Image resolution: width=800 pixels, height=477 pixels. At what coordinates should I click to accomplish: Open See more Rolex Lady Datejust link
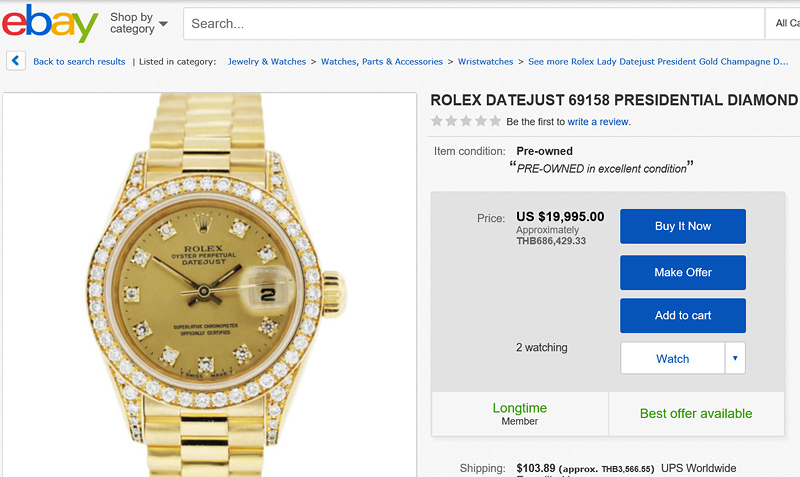(x=658, y=62)
